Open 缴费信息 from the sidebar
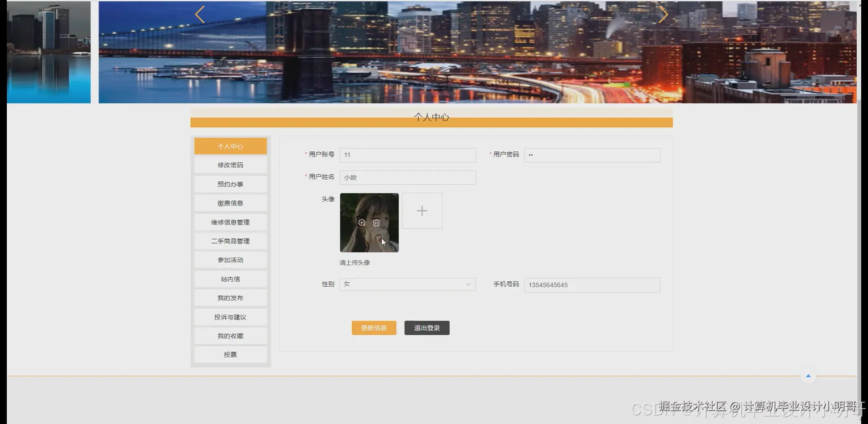 pos(230,203)
